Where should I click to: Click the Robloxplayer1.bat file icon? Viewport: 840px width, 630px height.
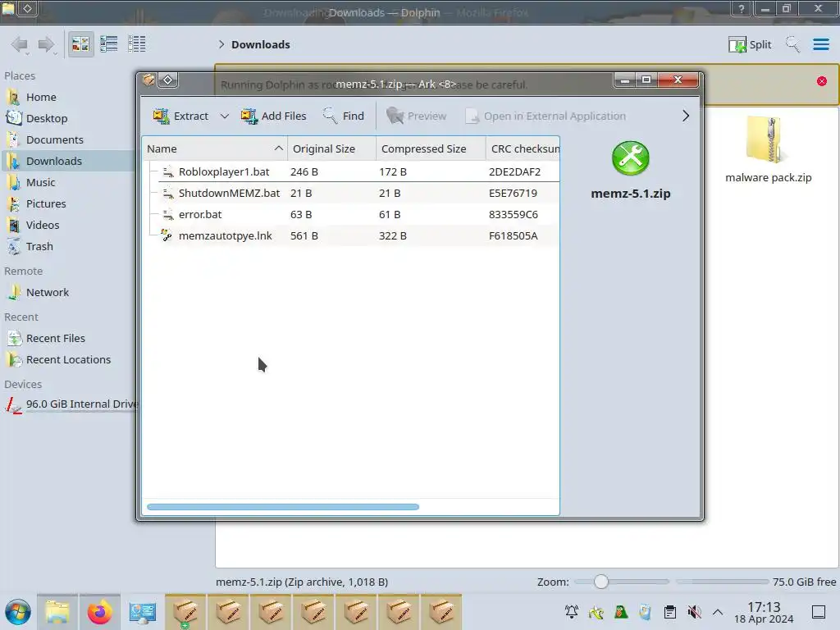(167, 171)
